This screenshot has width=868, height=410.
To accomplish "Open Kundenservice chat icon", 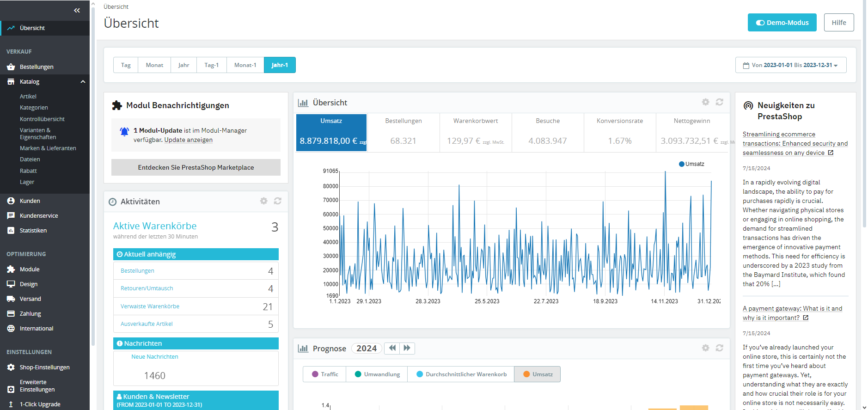I will click(x=11, y=216).
